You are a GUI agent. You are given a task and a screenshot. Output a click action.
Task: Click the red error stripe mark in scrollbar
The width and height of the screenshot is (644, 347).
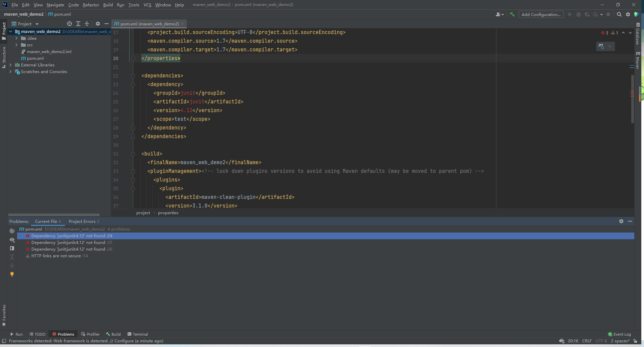632,94
